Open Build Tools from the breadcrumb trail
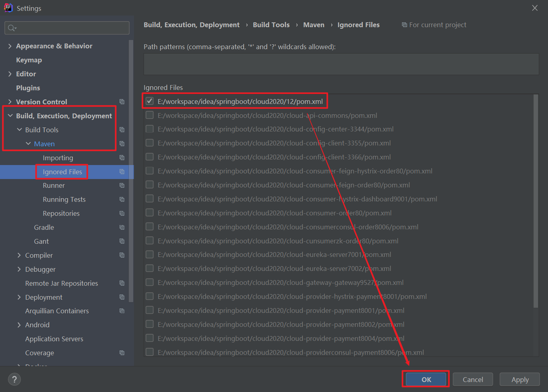 (271, 24)
